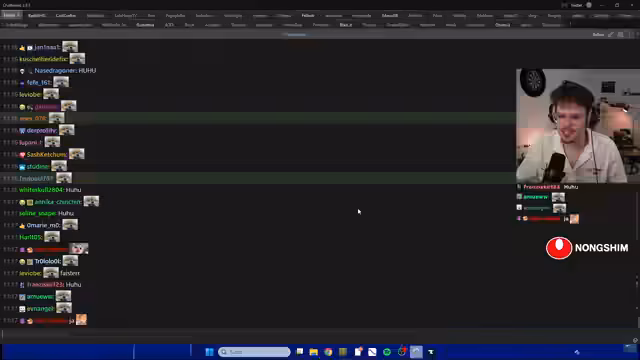The width and height of the screenshot is (640, 360).
Task: Click the chat scrollbar on the right edge
Action: point(638,184)
